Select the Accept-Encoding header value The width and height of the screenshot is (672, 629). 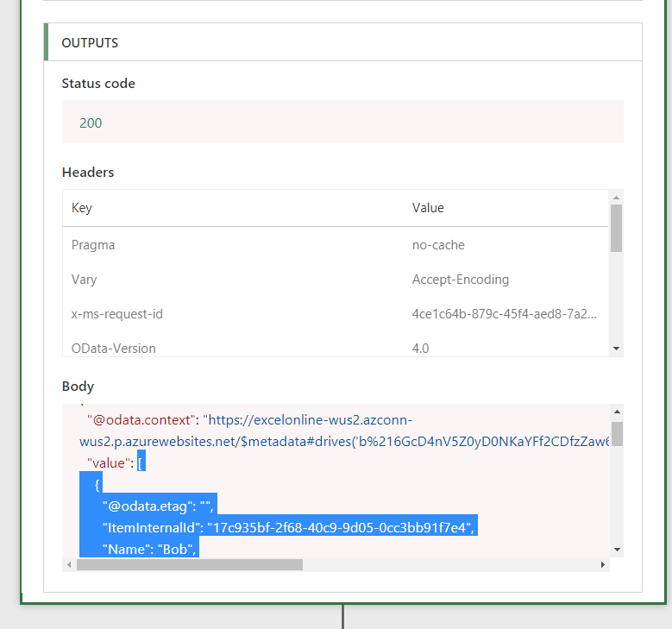tap(461, 280)
